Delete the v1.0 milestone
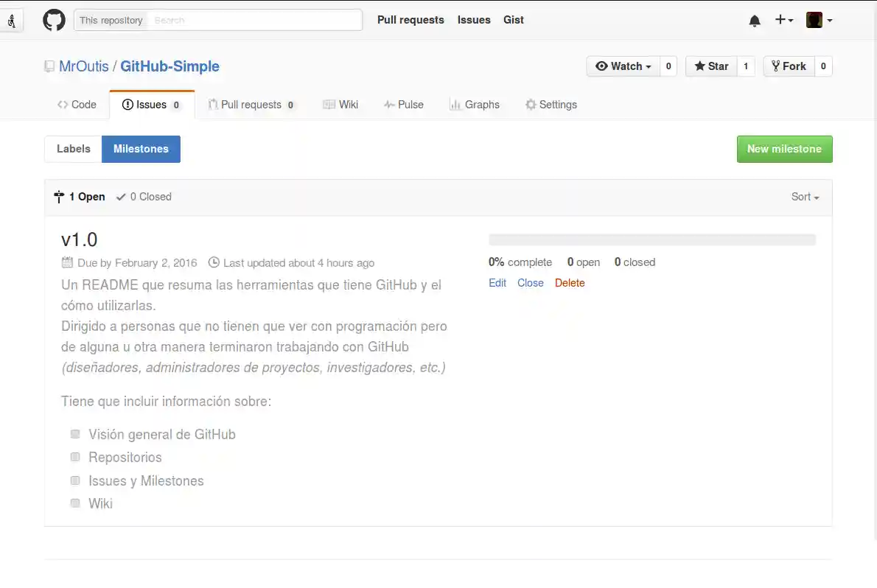This screenshot has height=588, width=877. coord(570,283)
